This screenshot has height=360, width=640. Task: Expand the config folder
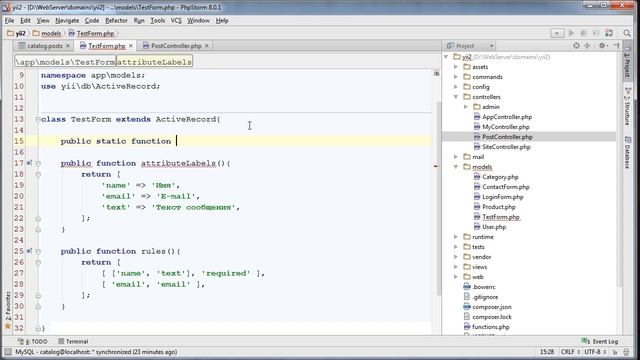(x=456, y=87)
